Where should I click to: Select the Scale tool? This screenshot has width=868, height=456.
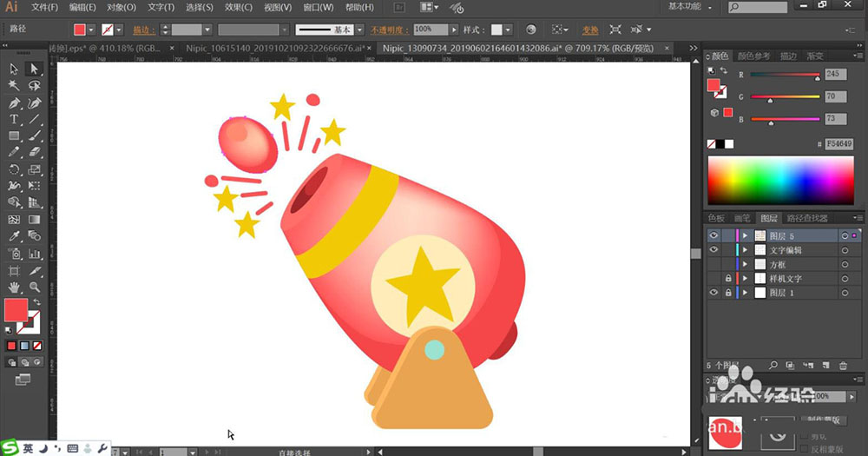point(35,169)
